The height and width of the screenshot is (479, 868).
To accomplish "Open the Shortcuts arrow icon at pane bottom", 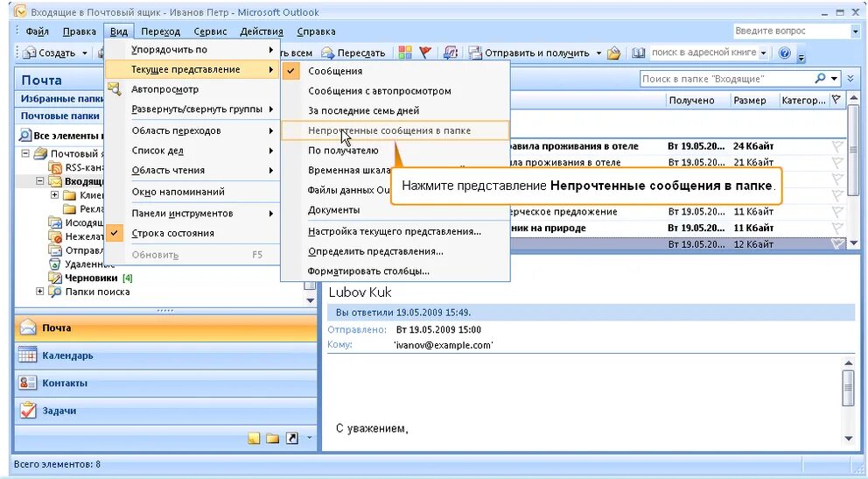I will [x=291, y=438].
